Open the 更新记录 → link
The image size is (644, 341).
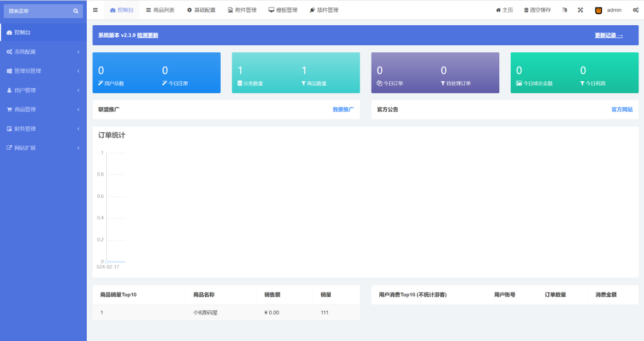609,35
